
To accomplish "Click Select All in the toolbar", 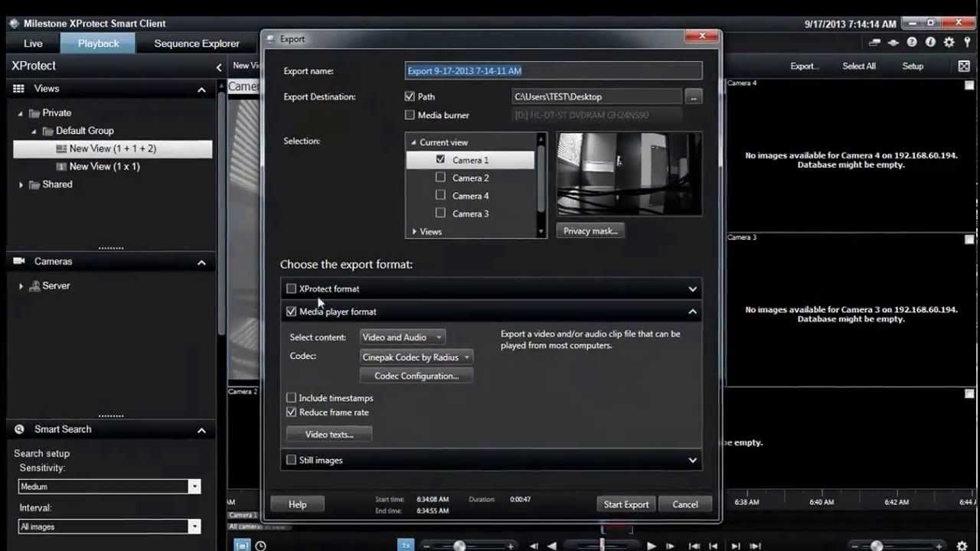I will pos(859,66).
